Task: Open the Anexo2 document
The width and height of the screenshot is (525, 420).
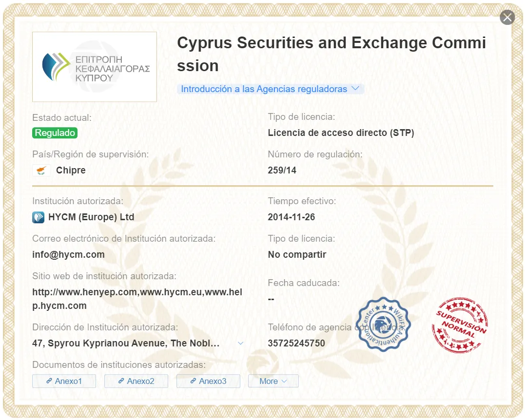Action: pos(136,381)
